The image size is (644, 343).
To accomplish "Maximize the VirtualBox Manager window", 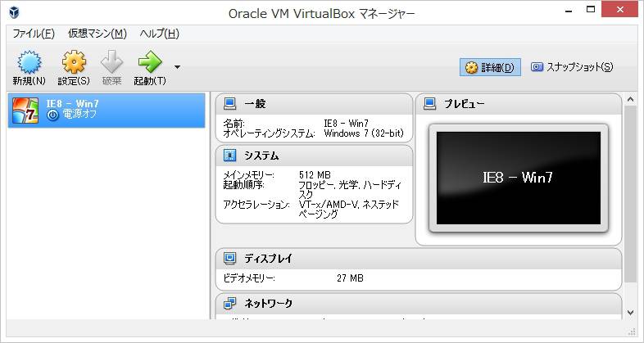I will point(591,10).
